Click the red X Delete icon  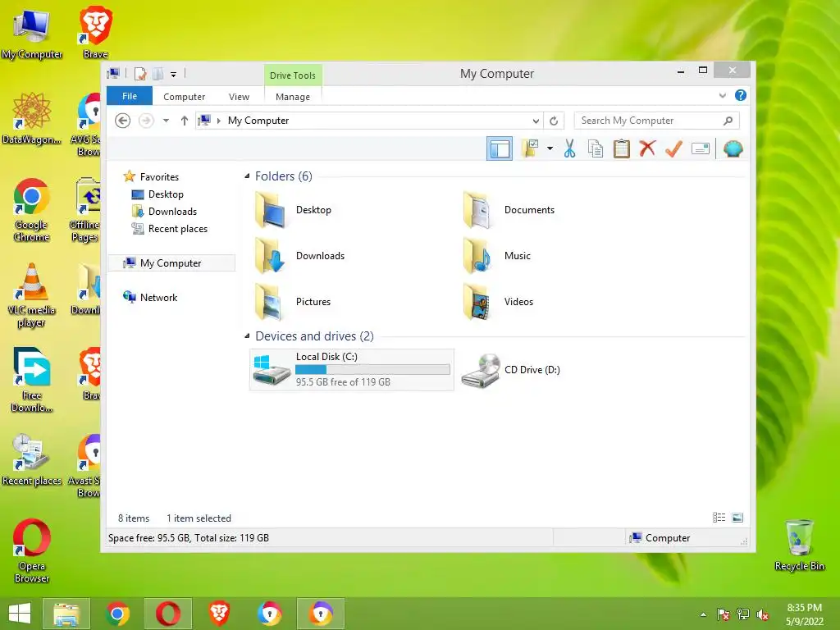tap(647, 148)
